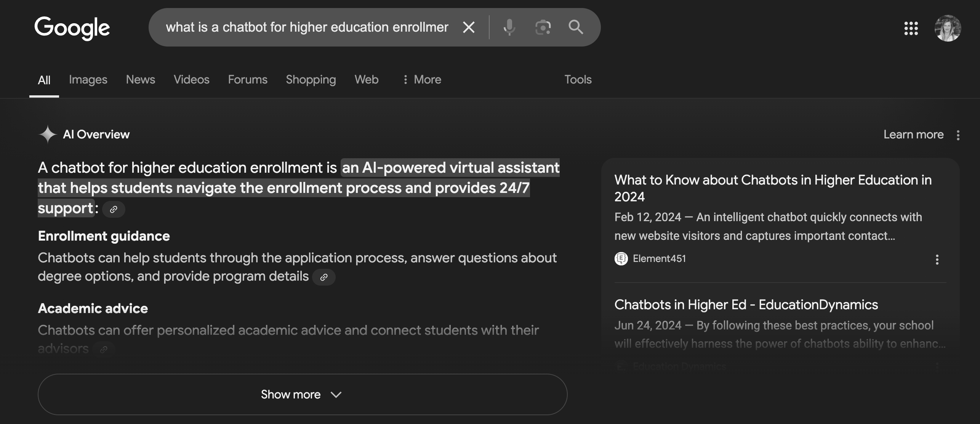
Task: Open Google Lens image search icon
Action: pyautogui.click(x=543, y=27)
